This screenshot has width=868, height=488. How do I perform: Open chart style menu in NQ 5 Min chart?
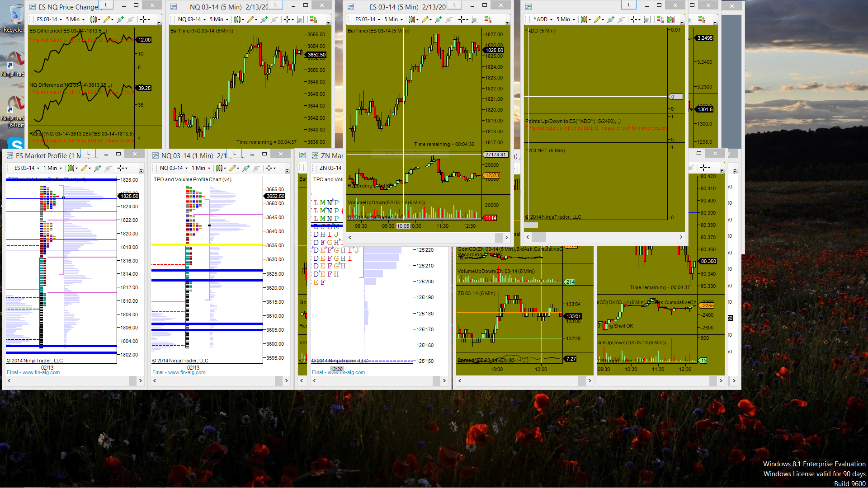(x=237, y=19)
